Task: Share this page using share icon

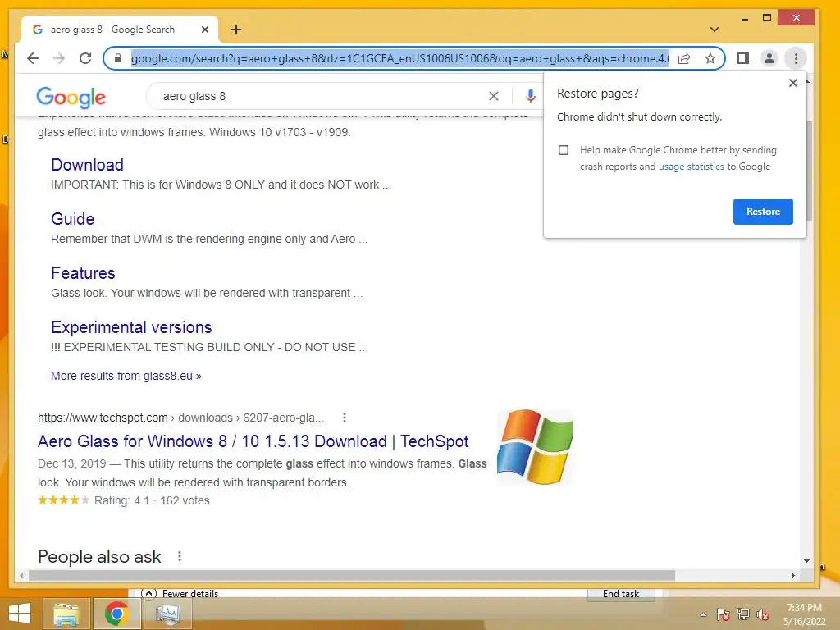Action: pyautogui.click(x=684, y=58)
